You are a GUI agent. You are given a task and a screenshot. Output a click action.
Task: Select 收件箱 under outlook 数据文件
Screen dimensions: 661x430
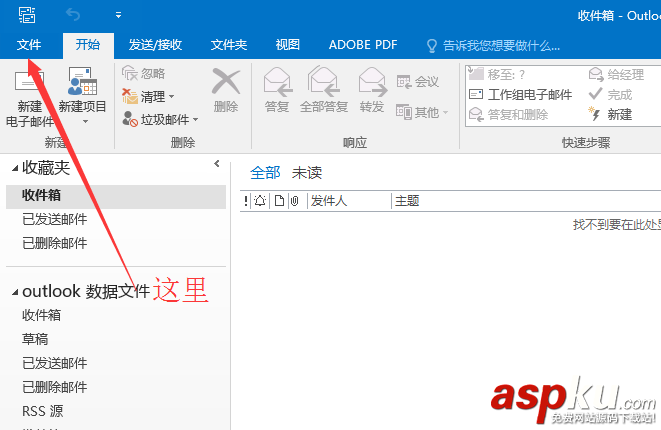tap(42, 315)
